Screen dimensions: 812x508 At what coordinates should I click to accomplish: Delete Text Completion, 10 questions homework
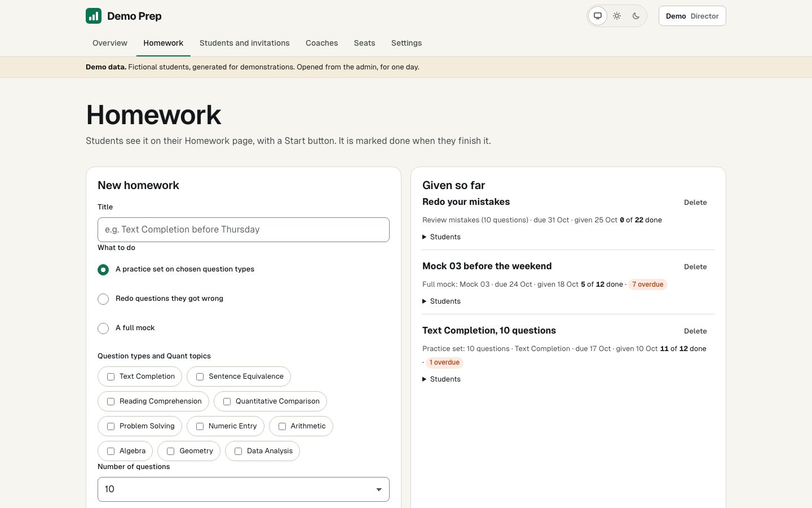(695, 331)
